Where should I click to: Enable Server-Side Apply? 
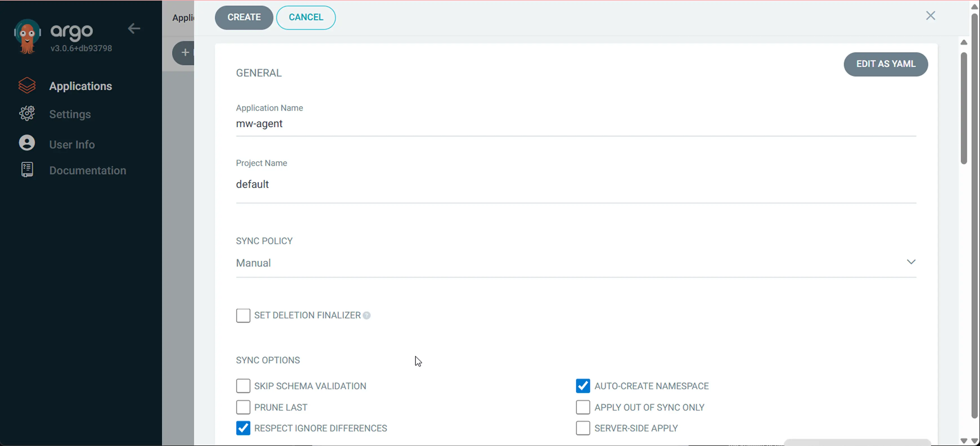coord(583,428)
